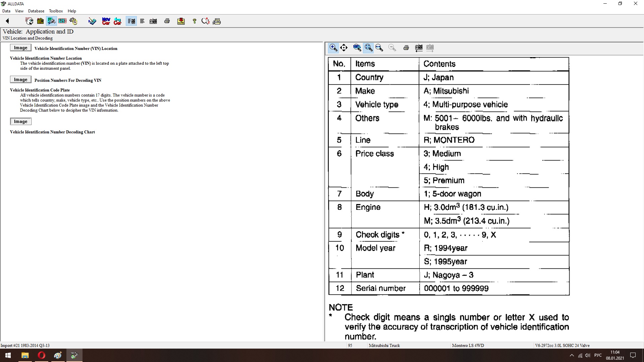Click the back arrow in toolbar
Viewport: 644px width, 362px height.
(7, 21)
